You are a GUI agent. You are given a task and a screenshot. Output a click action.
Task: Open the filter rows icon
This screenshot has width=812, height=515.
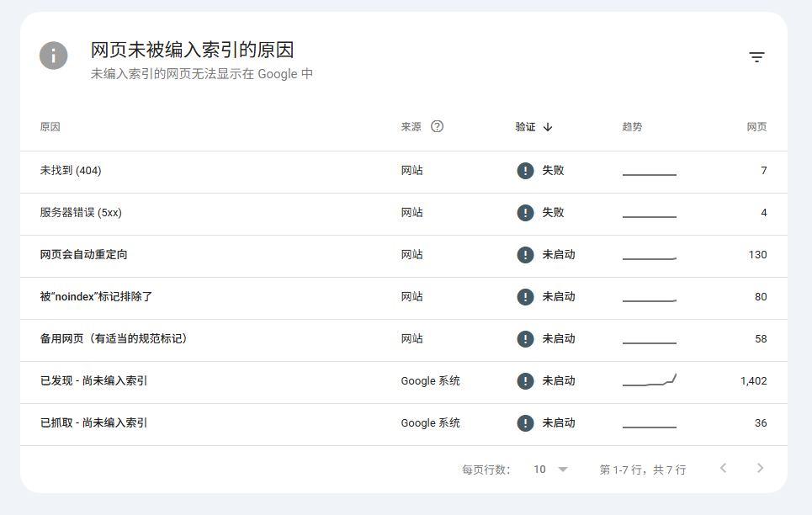point(756,57)
